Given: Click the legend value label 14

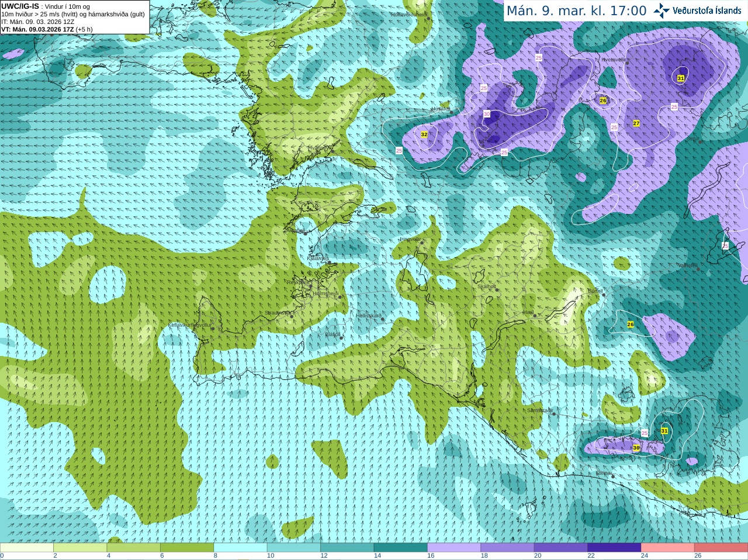Looking at the screenshot, I should [x=378, y=556].
